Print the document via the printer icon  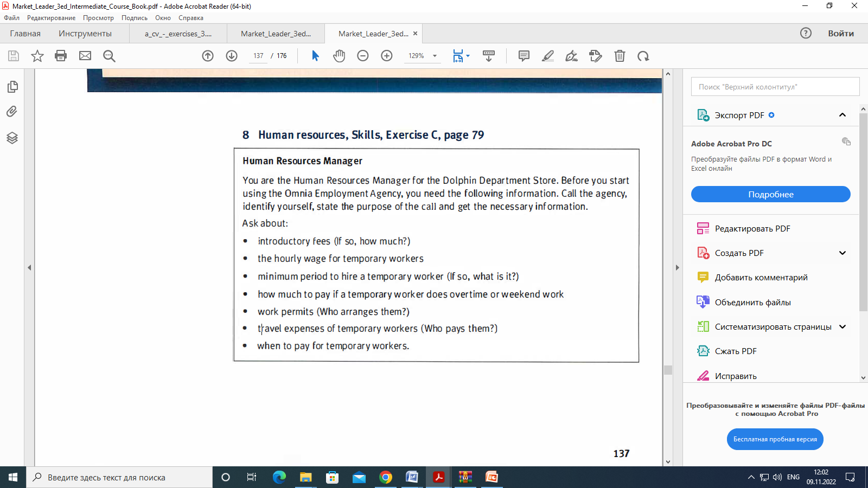pyautogui.click(x=61, y=56)
